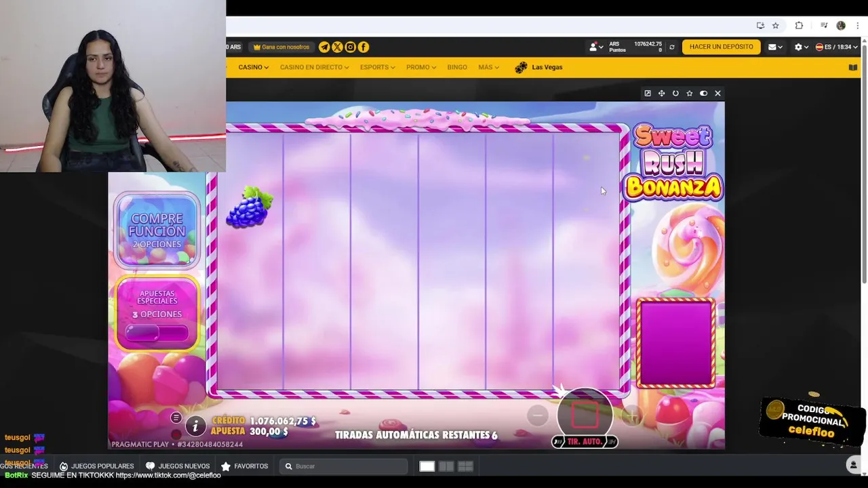Toggle the Apuestas Especiales slider switch
Viewport: 868px width, 488px height.
(157, 333)
